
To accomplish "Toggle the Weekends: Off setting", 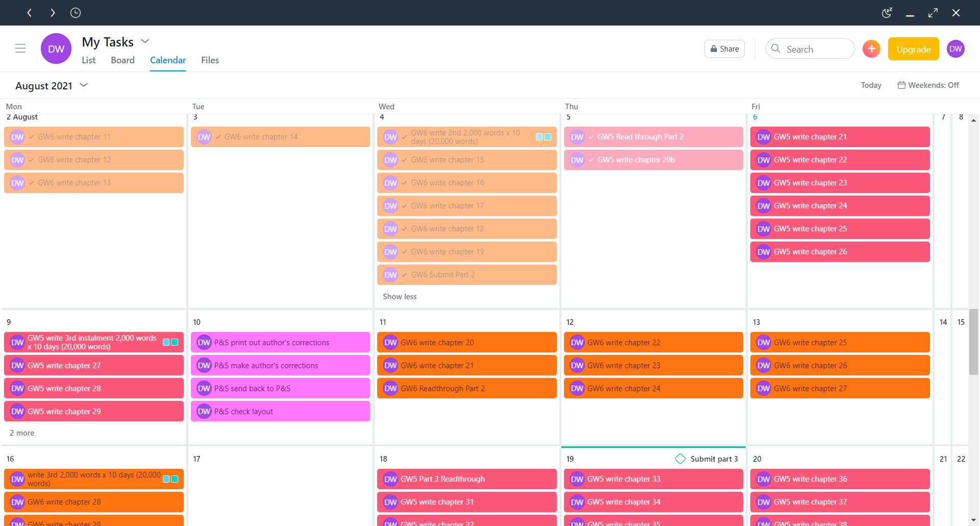I will click(928, 85).
